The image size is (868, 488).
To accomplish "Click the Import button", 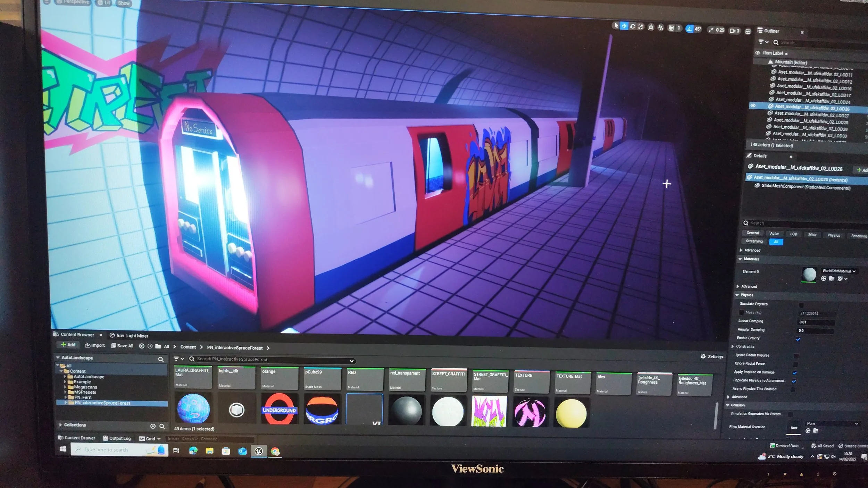I will (x=95, y=345).
